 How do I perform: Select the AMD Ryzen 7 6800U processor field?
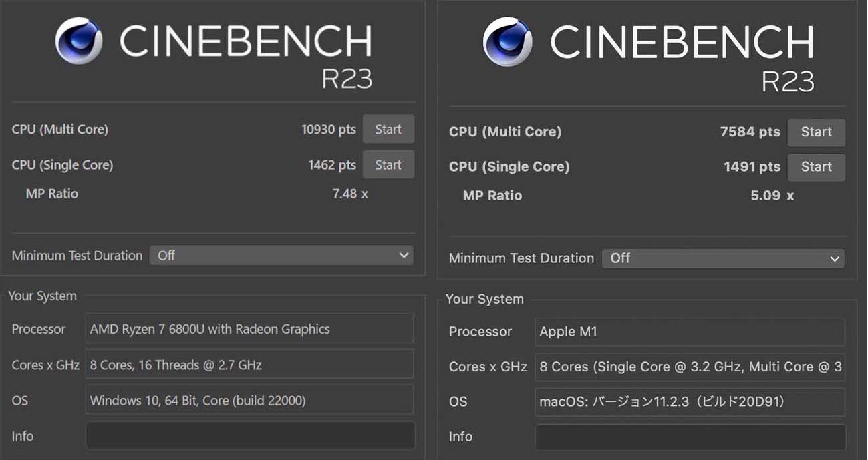(250, 329)
